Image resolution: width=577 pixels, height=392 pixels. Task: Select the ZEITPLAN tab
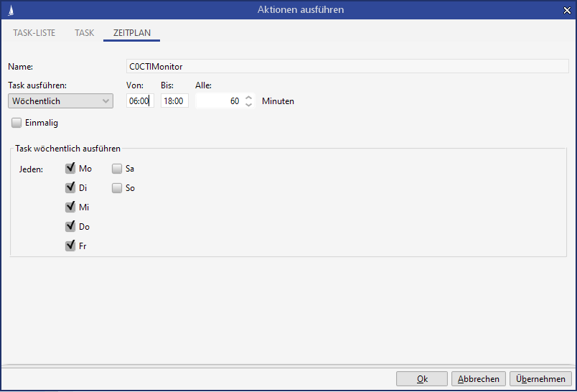[131, 33]
